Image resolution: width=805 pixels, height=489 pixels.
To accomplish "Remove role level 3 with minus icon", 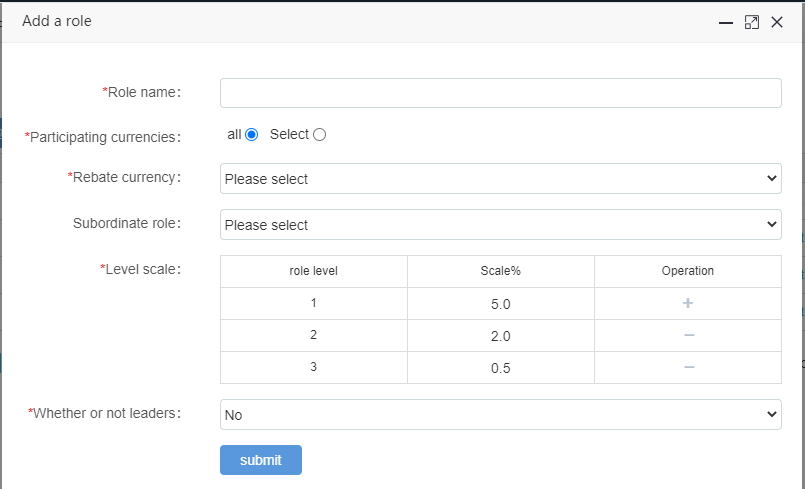I will (x=688, y=367).
